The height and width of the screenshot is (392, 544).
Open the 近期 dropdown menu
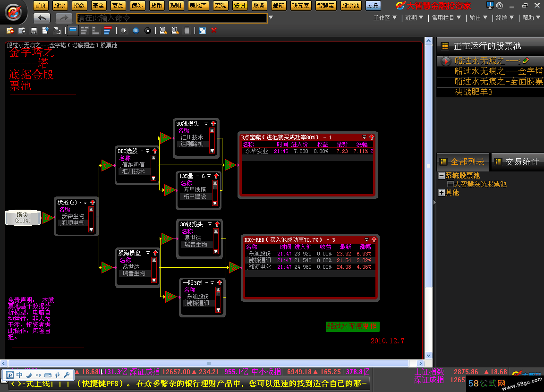click(414, 17)
